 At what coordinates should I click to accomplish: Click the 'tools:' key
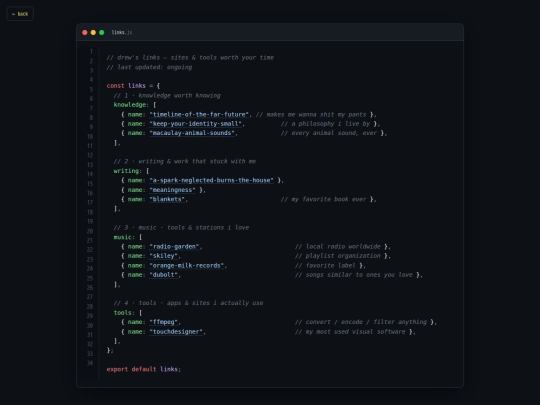click(124, 313)
